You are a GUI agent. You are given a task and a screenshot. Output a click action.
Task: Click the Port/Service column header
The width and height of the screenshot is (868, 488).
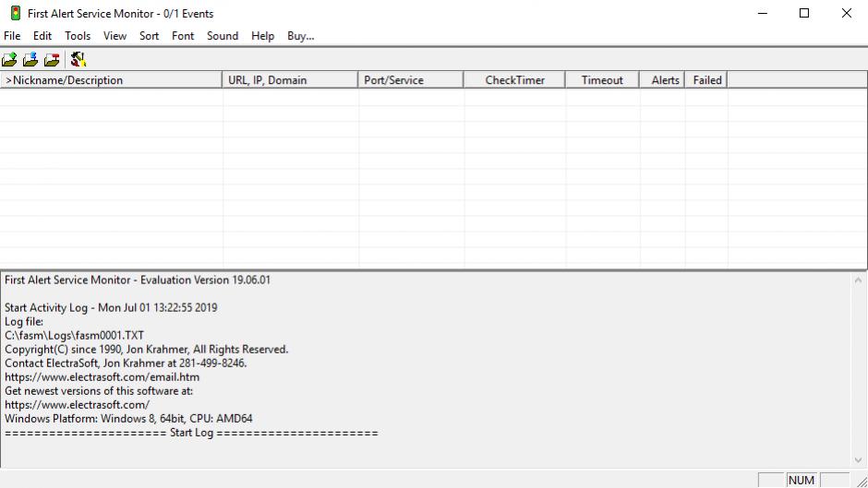pos(410,80)
